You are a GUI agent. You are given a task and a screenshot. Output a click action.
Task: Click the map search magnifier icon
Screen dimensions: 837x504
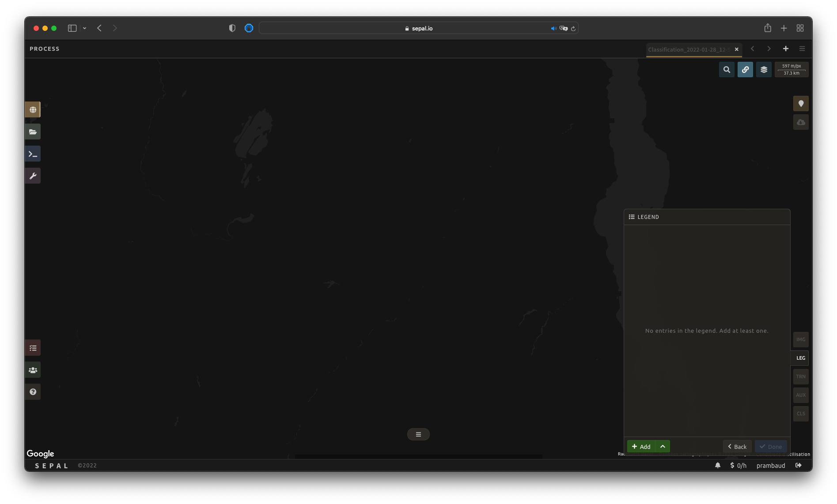click(x=727, y=70)
